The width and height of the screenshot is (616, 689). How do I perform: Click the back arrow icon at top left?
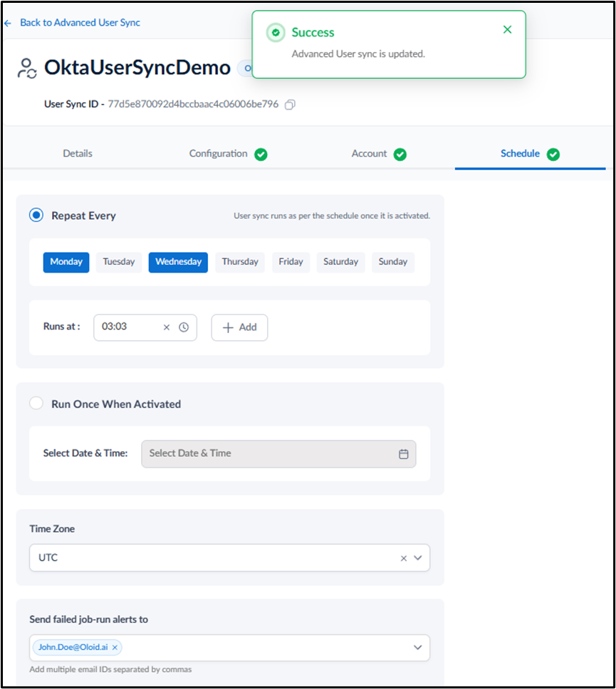[8, 23]
